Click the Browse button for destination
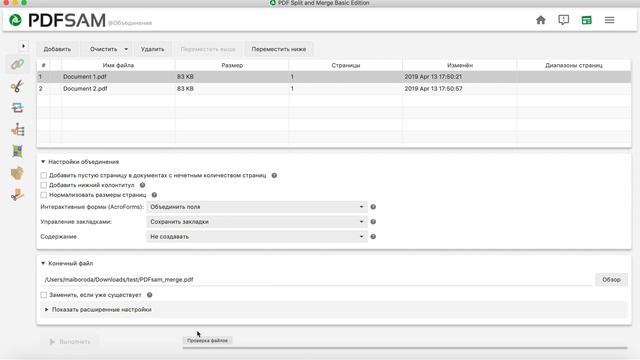This screenshot has width=640, height=360. click(611, 280)
